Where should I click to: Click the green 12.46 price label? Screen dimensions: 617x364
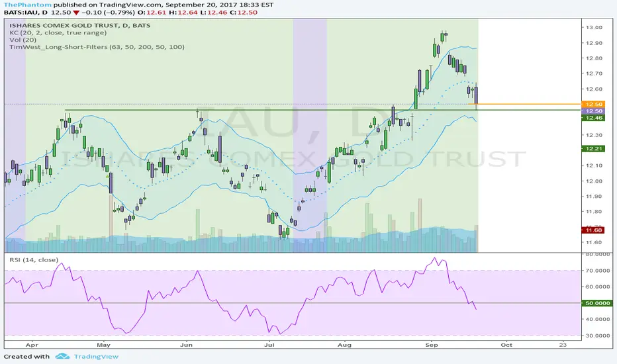pos(593,118)
